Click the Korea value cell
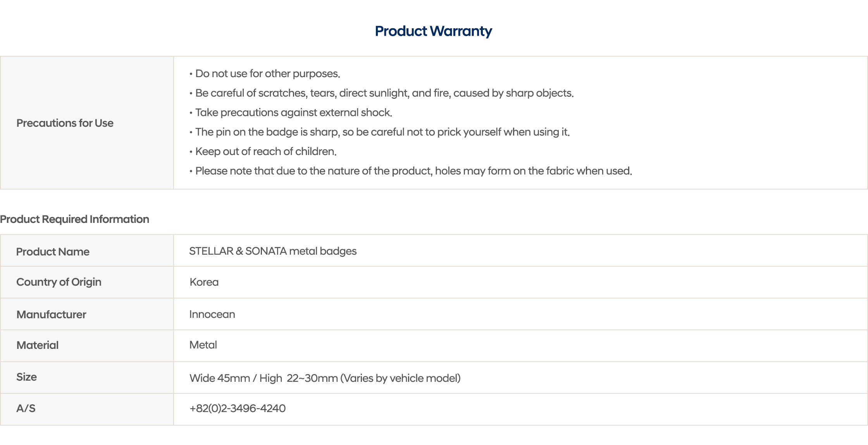868x445 pixels. coord(204,282)
